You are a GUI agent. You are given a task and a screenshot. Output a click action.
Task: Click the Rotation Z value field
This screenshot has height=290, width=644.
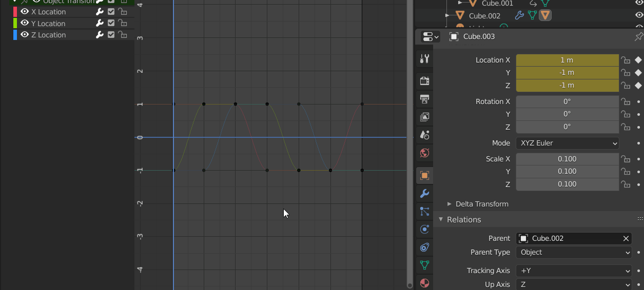[x=568, y=127]
